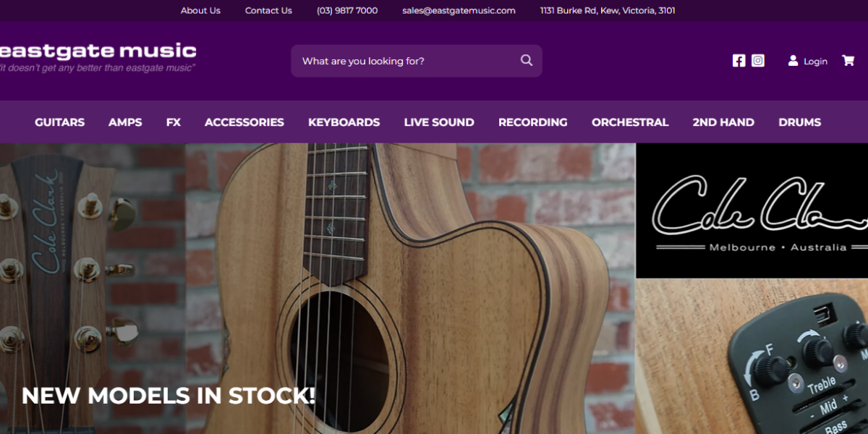Screen dimensions: 868x434
Task: Click the search magnifier icon
Action: pyautogui.click(x=527, y=61)
